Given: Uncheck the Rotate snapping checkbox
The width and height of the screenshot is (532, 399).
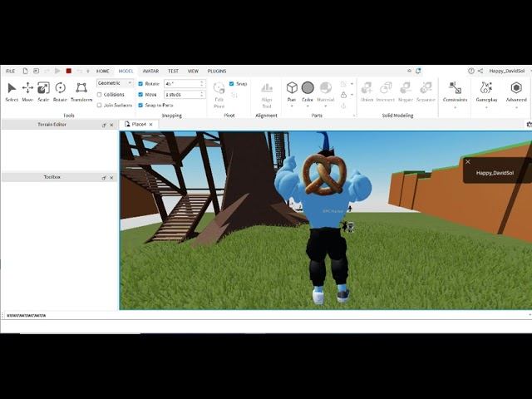Looking at the screenshot, I should pyautogui.click(x=140, y=83).
